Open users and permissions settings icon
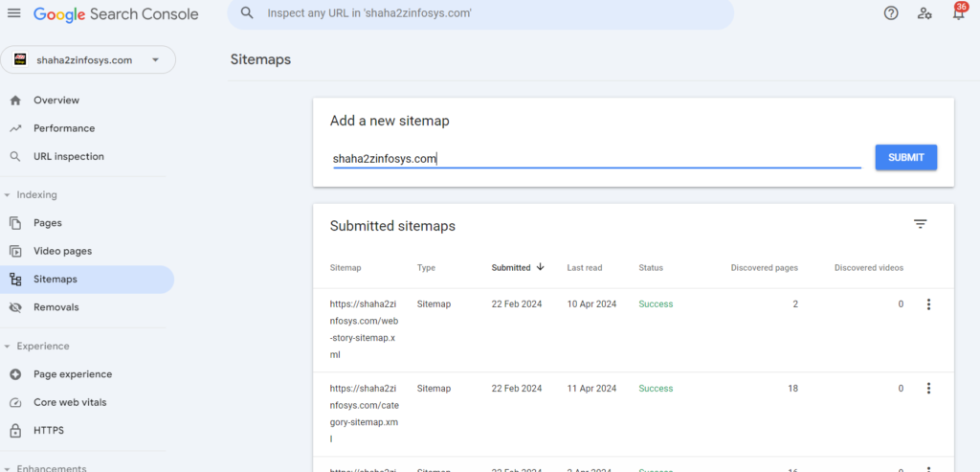Viewport: 980px width, 472px height. [x=925, y=13]
